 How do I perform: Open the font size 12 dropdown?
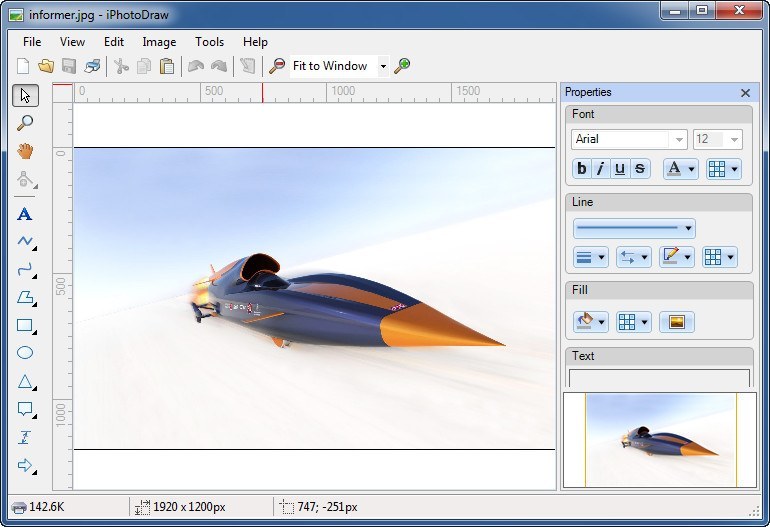(734, 139)
